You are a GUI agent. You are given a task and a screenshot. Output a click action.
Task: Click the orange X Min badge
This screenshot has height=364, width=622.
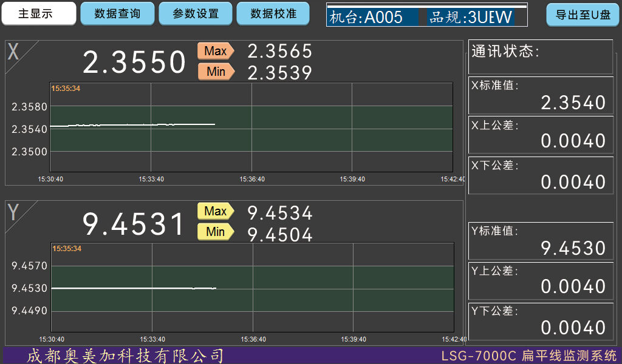tap(216, 72)
